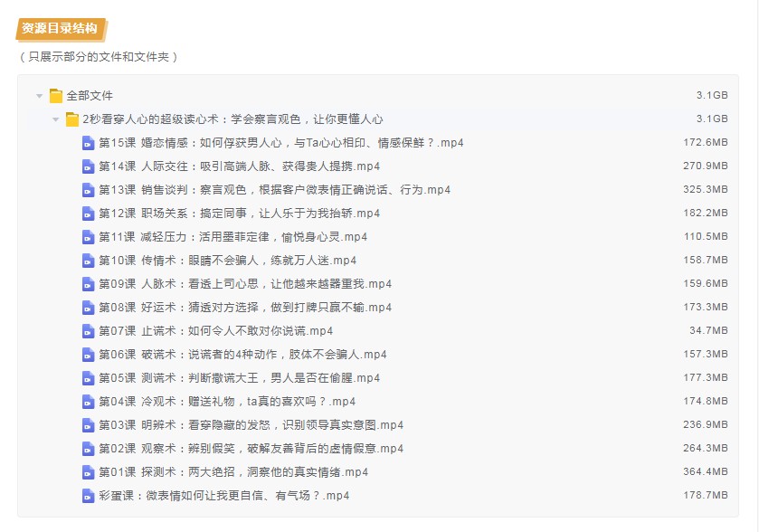This screenshot has height=532, width=759.
Task: Click the 182.2MB size value
Action: coord(706,213)
